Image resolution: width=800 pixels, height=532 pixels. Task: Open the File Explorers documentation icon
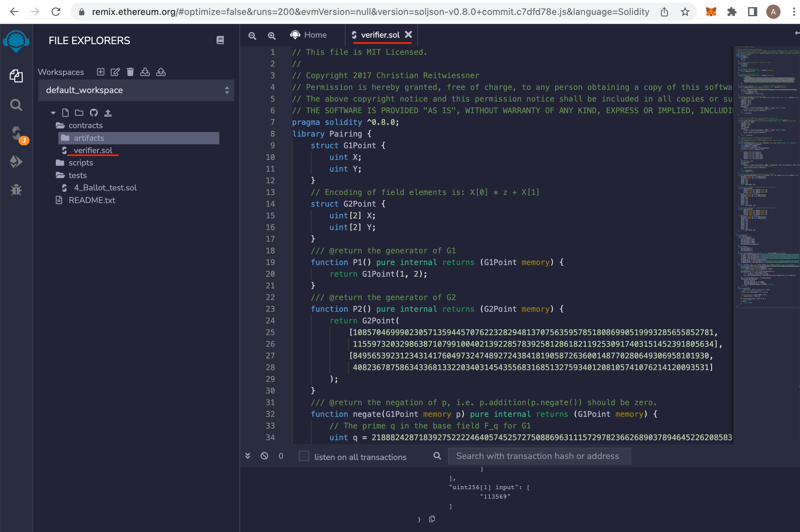(220, 40)
